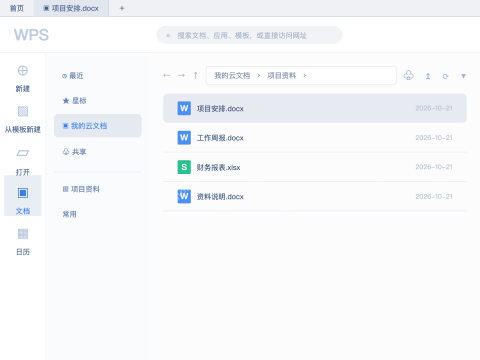Click spreadsheet icon of 财务报表.xlsx

pos(184,167)
